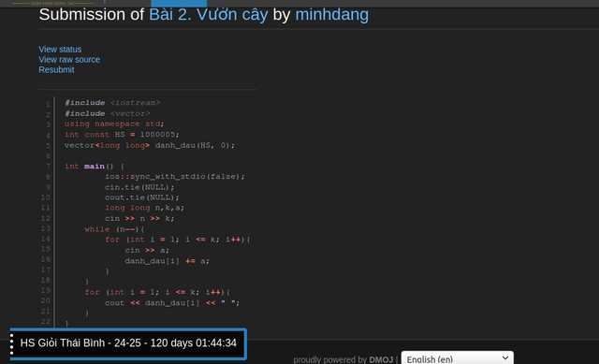The width and height of the screenshot is (599, 364).
Task: Click the 'proudly powered by' footer text
Action: 330,359
